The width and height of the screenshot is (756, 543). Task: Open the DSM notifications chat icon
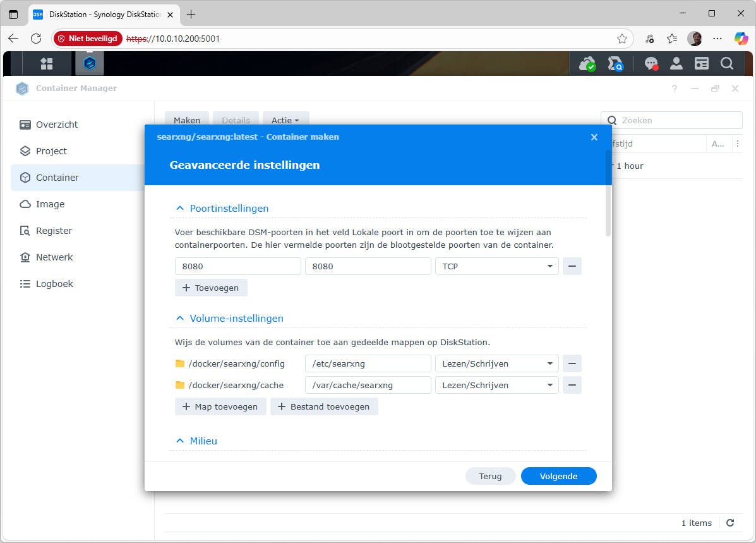pyautogui.click(x=651, y=64)
